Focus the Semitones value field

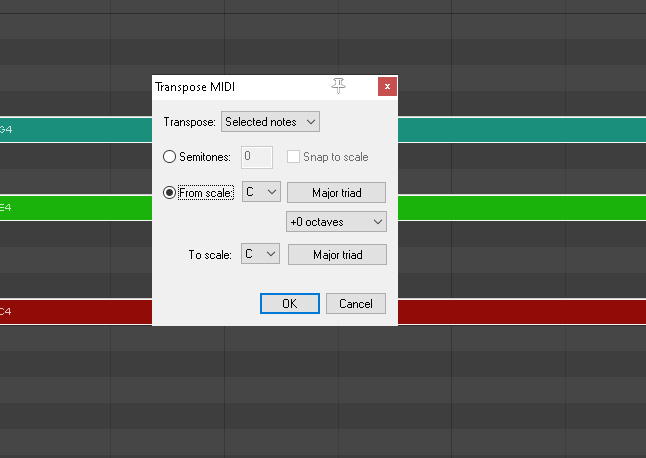[x=257, y=157]
